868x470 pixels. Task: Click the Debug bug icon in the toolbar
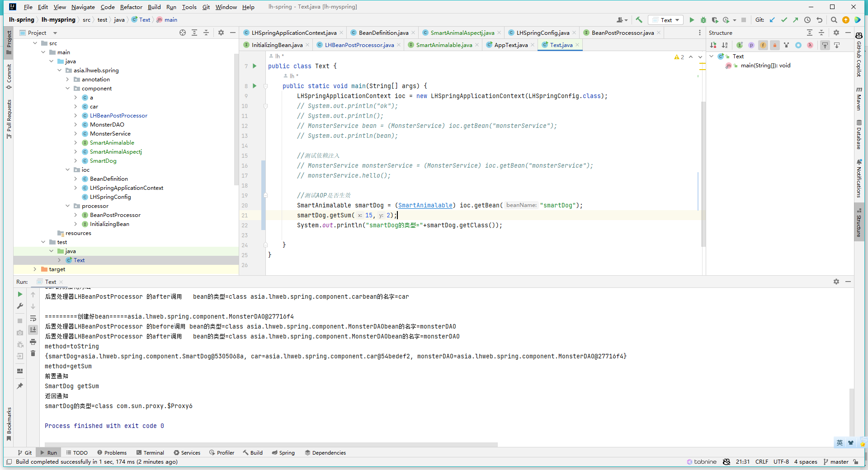coord(703,20)
